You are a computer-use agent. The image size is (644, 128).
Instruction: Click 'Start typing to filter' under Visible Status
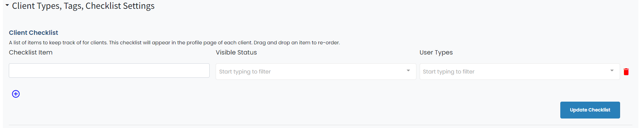click(245, 72)
